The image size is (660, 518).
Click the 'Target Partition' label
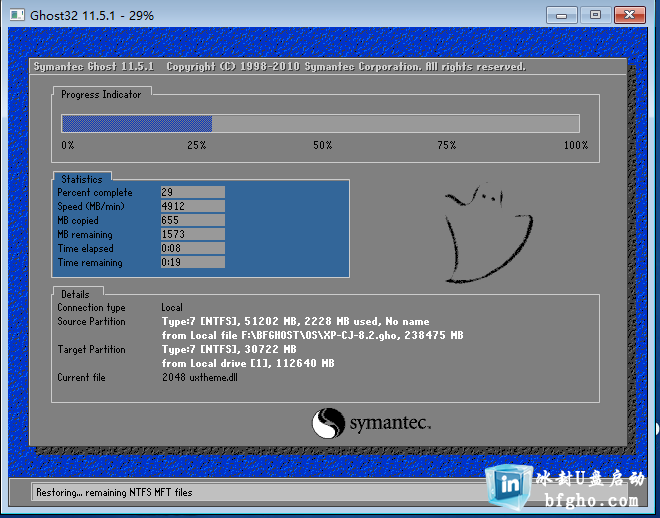tap(91, 350)
